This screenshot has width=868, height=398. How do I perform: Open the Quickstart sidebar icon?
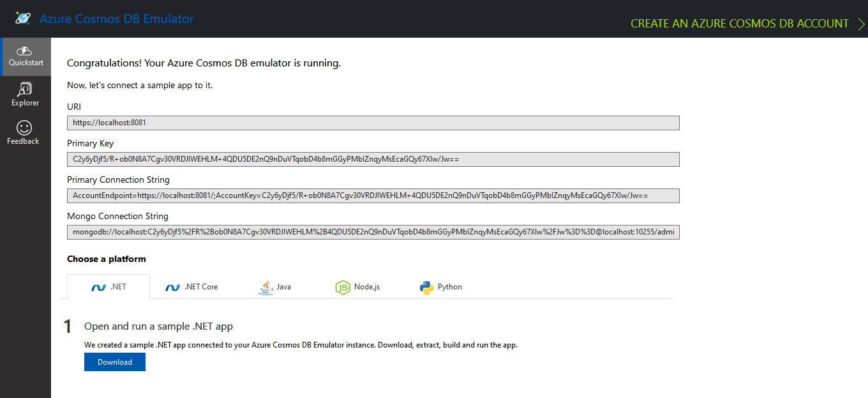(25, 51)
